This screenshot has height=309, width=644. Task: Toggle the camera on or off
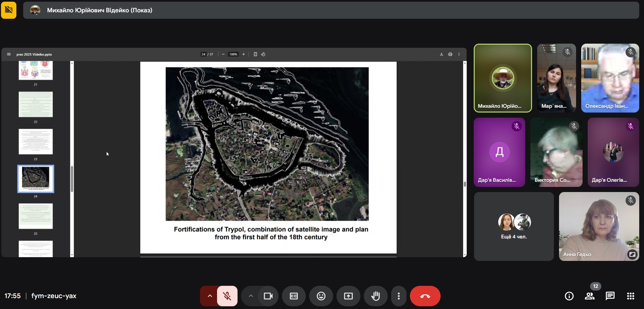tap(268, 296)
